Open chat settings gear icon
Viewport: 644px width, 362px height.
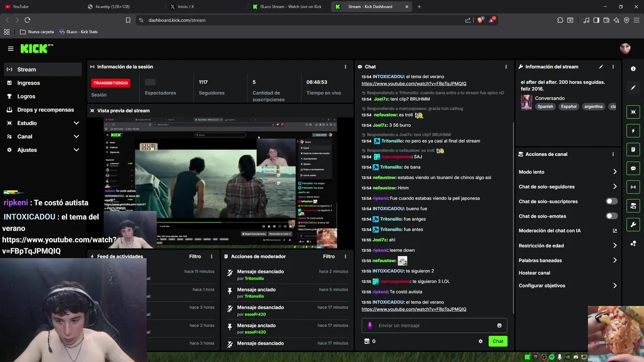[x=480, y=341]
